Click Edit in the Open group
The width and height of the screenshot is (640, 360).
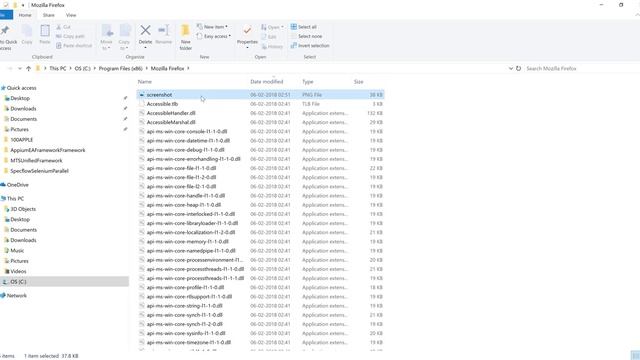tap(269, 37)
